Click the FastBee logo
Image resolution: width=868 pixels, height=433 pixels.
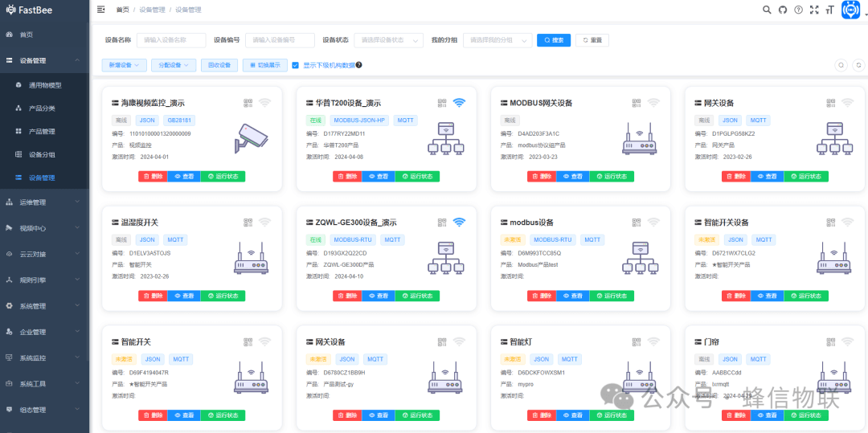tap(30, 10)
